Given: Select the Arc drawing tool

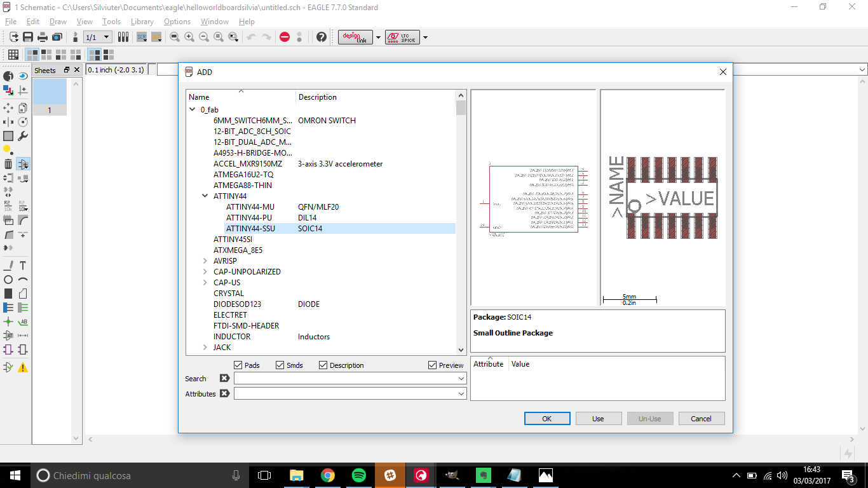Looking at the screenshot, I should pyautogui.click(x=23, y=280).
